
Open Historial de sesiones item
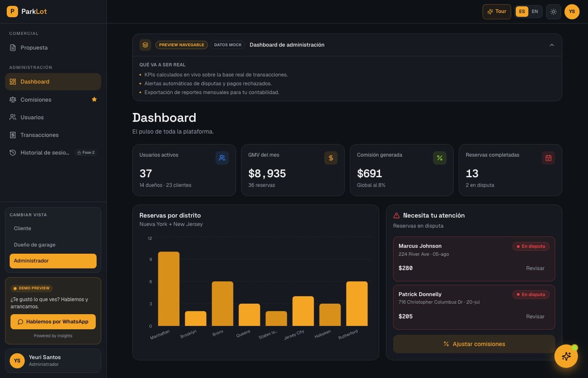point(53,152)
